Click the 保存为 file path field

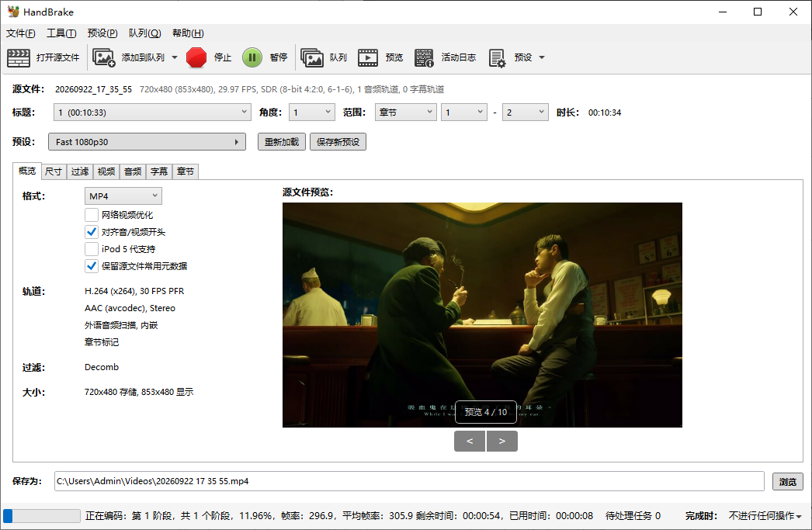(x=409, y=481)
